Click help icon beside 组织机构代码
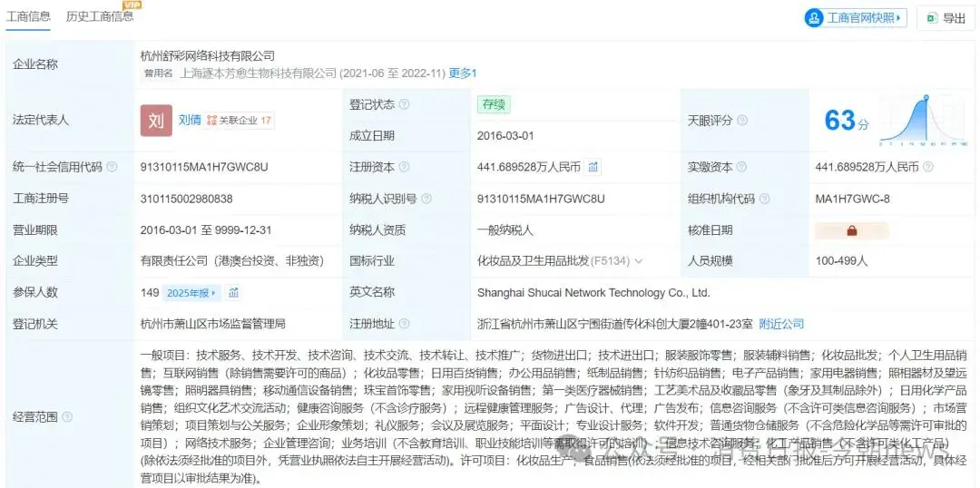The height and width of the screenshot is (488, 980). [x=764, y=199]
